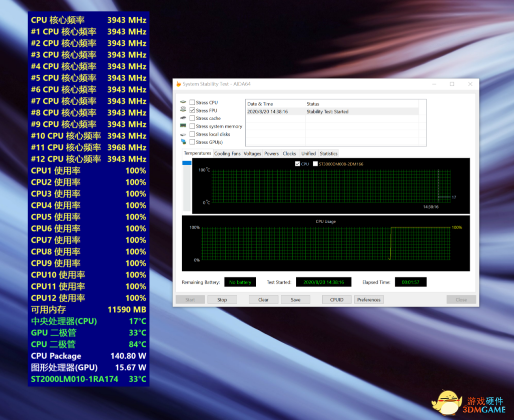Click the Stability Test: Started status cell
Image resolution: width=514 pixels, height=420 pixels.
click(327, 111)
